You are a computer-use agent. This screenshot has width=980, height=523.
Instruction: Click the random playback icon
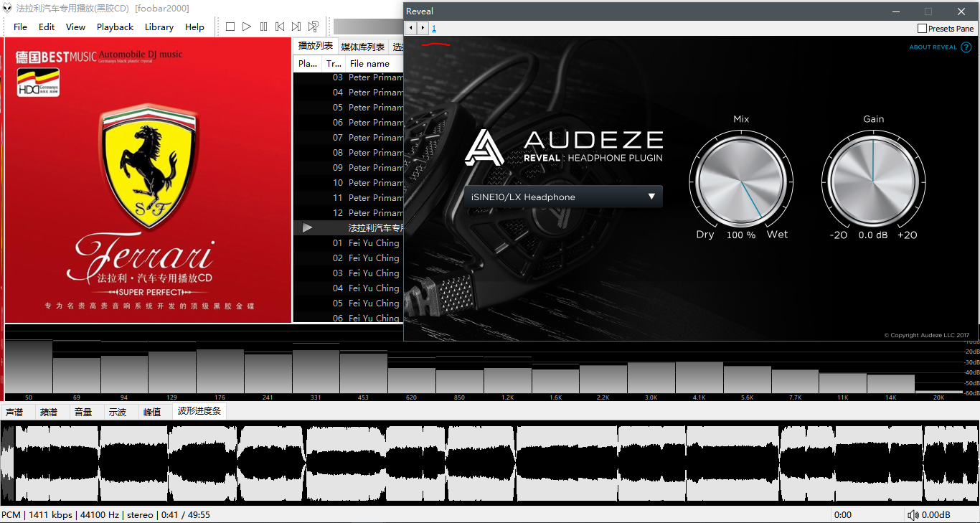coord(314,27)
